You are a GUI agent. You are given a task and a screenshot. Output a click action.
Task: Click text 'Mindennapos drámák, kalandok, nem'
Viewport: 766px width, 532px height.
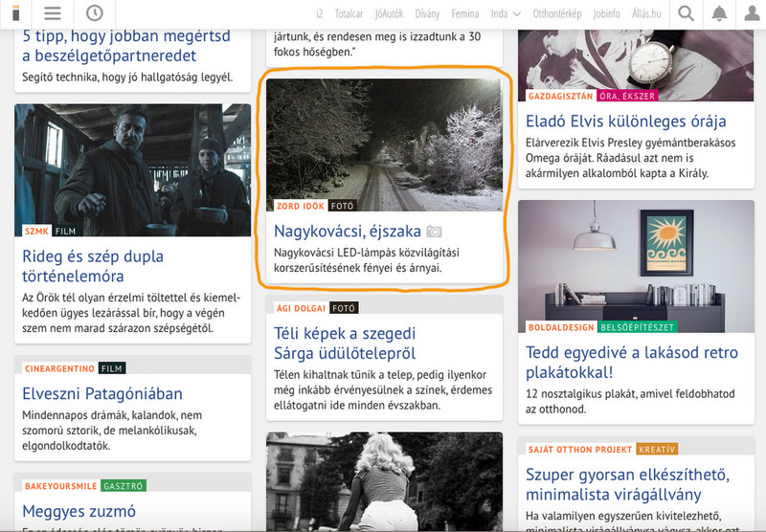pos(112,415)
